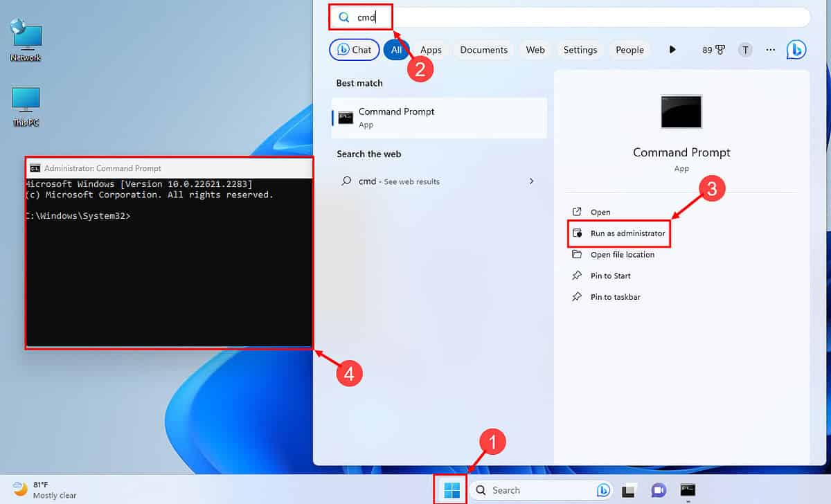Switch to the Documents filter tab
The height and width of the screenshot is (504, 831).
tap(483, 49)
